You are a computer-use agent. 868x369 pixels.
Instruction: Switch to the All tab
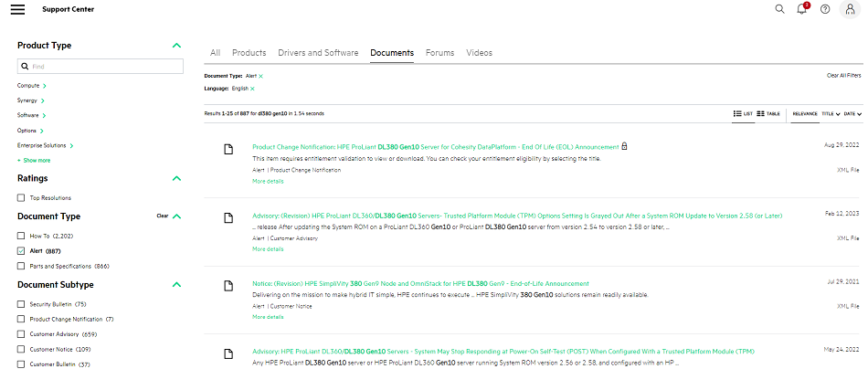216,53
